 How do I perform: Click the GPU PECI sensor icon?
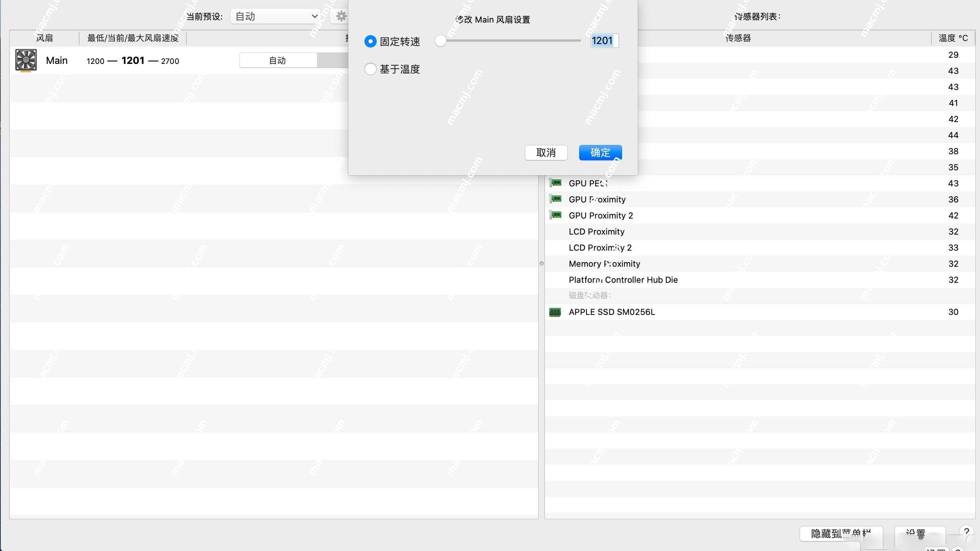(555, 183)
